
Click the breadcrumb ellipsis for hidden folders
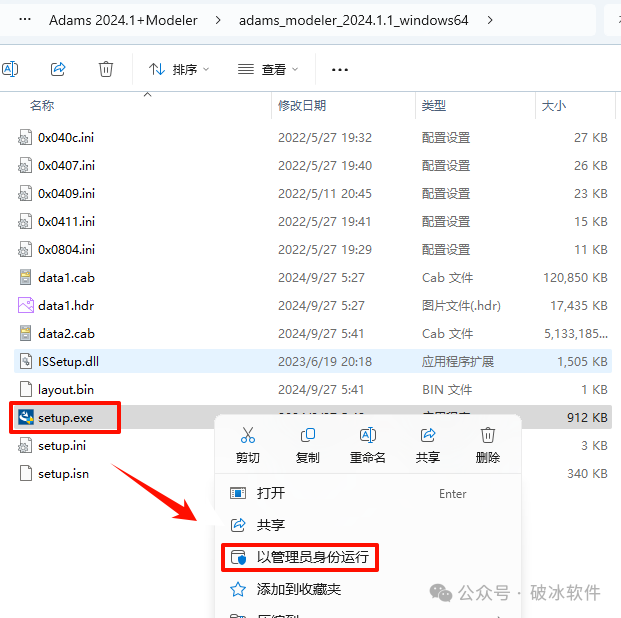[25, 19]
